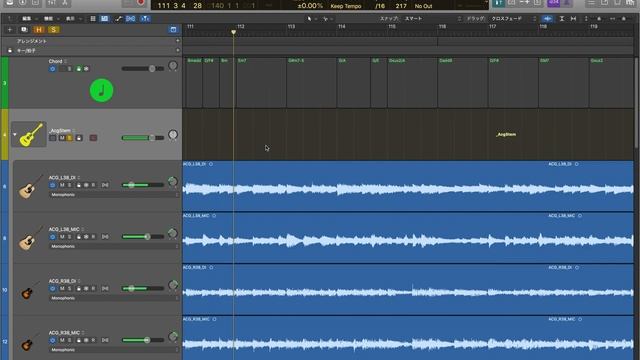Click lock icon on signature track
Screen dimensions: 640x360
[x=10, y=51]
